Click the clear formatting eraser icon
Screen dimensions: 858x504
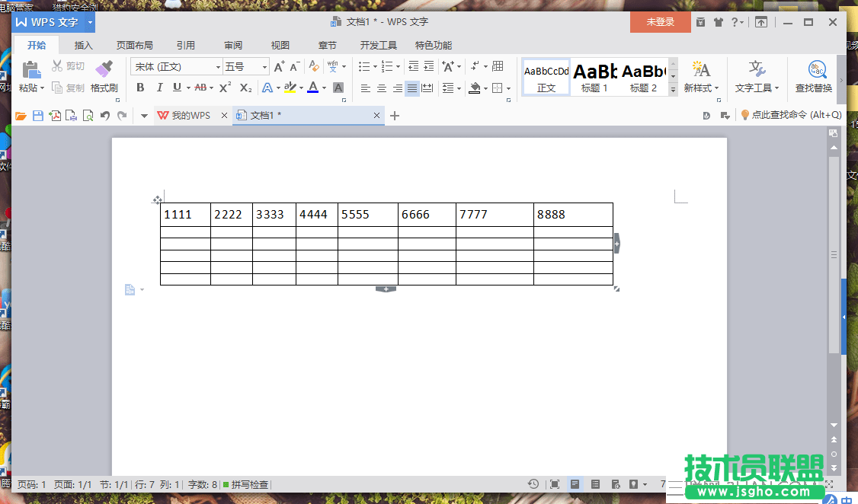(313, 66)
